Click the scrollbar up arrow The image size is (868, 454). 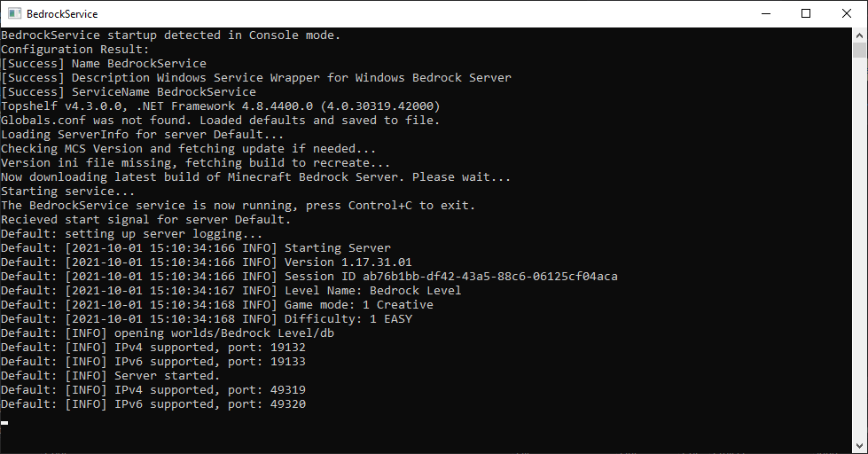859,35
